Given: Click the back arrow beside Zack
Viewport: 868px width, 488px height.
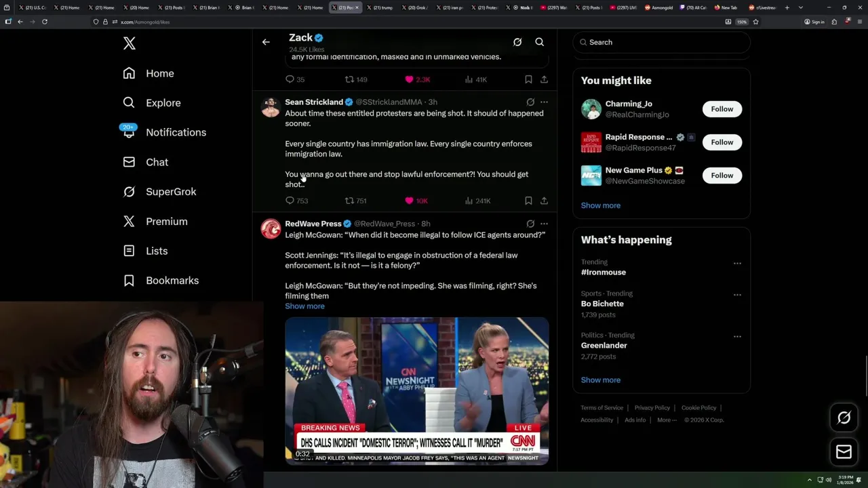Looking at the screenshot, I should click(266, 42).
